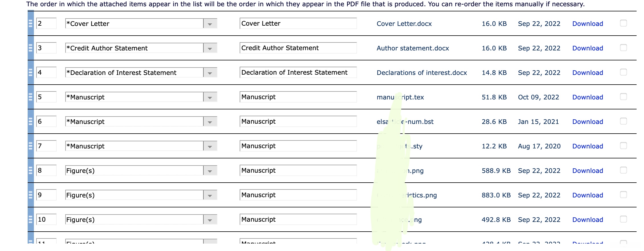Expand the *Credit Author Statement type dropdown
Image resolution: width=644 pixels, height=251 pixels.
pyautogui.click(x=210, y=48)
